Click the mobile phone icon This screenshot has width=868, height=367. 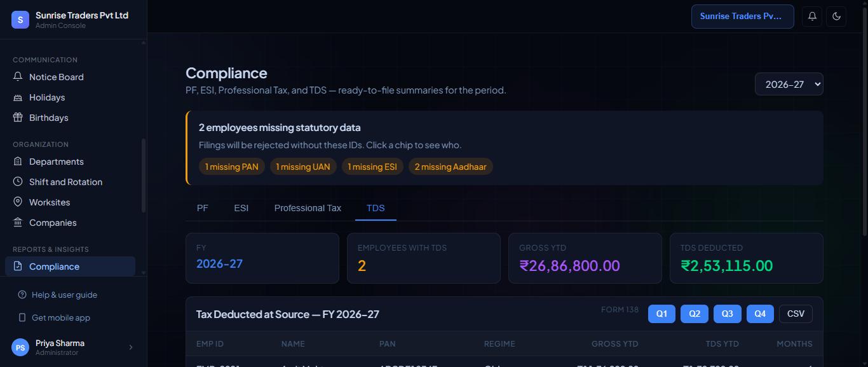(x=22, y=318)
